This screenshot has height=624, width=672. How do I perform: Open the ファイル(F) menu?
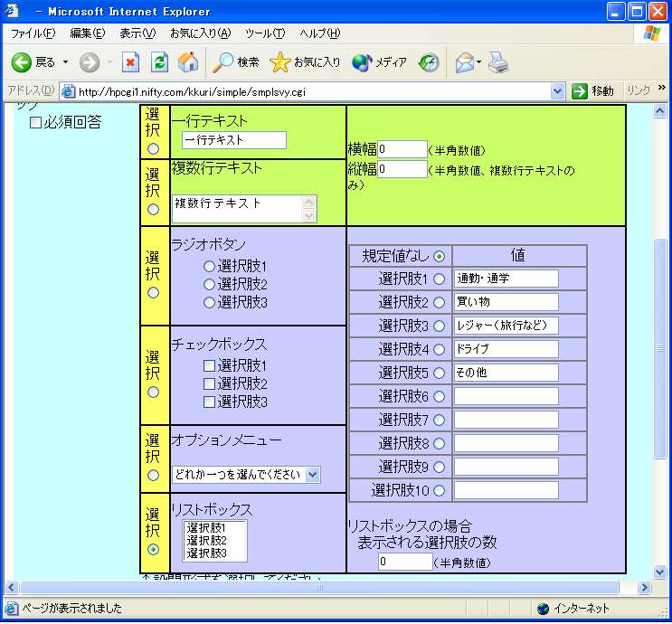pos(33,33)
